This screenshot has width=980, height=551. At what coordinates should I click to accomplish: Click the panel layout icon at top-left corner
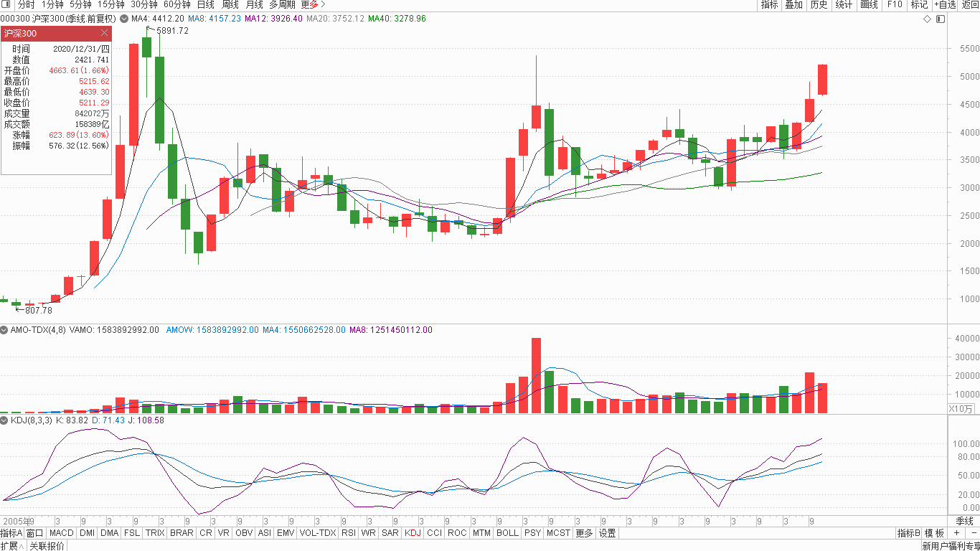tap(6, 4)
